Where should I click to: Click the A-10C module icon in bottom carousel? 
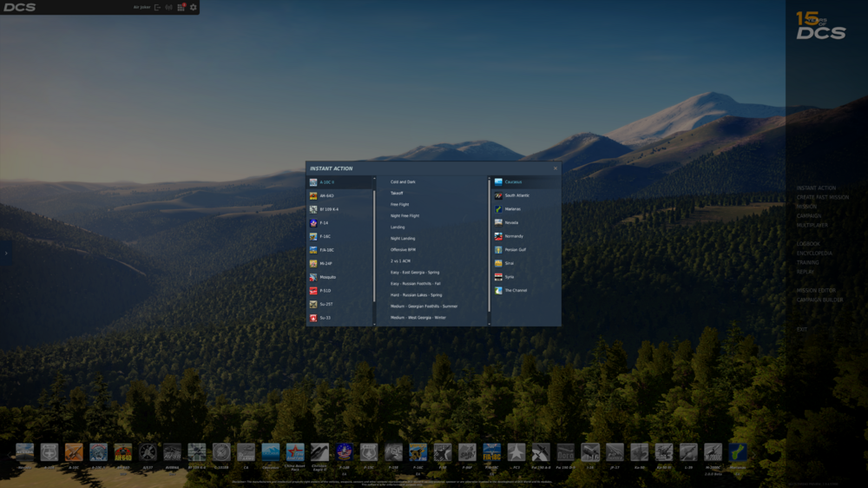[x=74, y=452]
